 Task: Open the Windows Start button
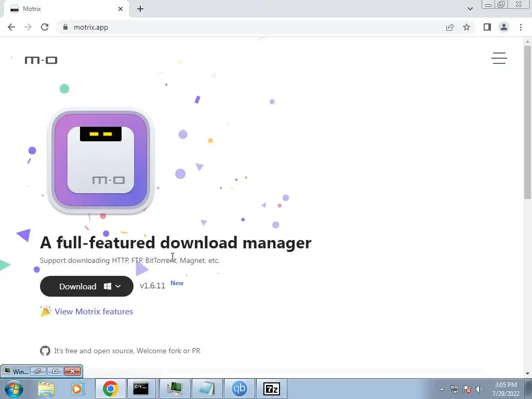coord(14,389)
